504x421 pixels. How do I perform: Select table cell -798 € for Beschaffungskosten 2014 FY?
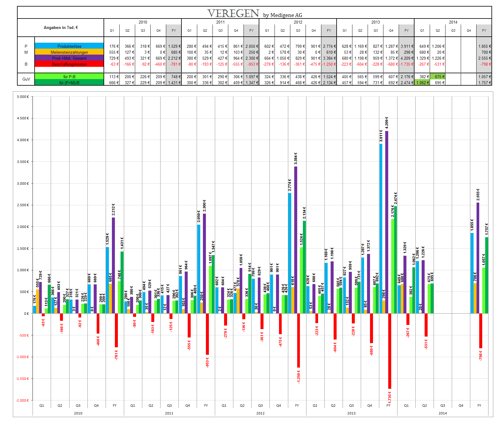tap(484, 64)
